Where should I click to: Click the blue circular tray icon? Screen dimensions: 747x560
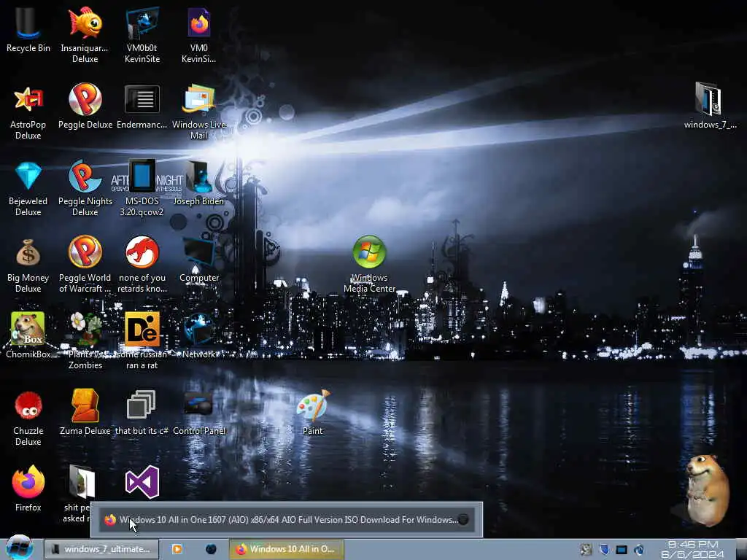pyautogui.click(x=639, y=550)
